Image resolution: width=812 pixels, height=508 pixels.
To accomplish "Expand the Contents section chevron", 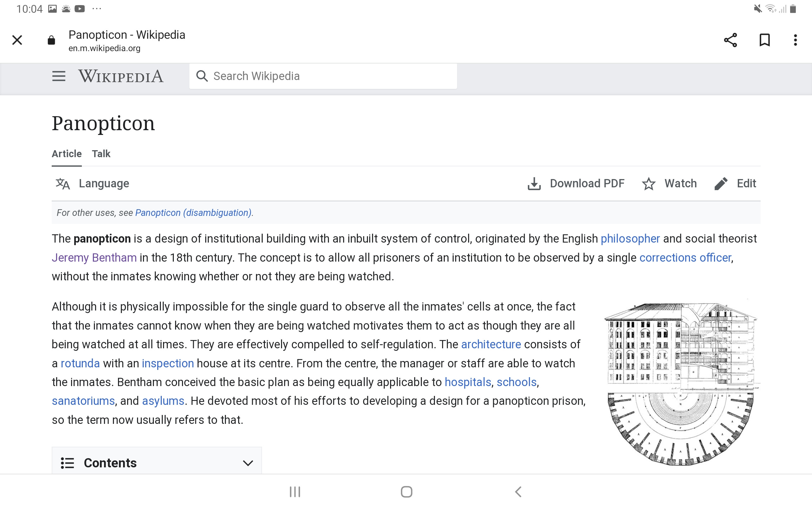I will point(248,463).
